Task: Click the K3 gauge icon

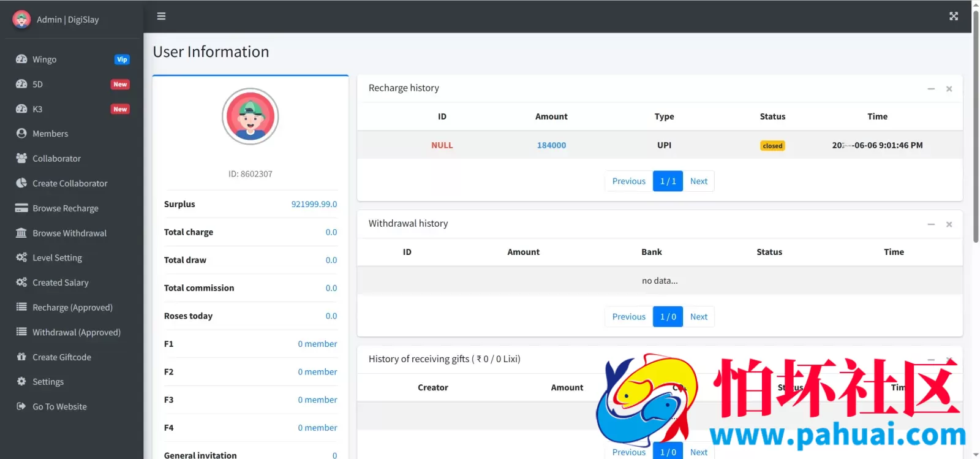Action: point(21,108)
